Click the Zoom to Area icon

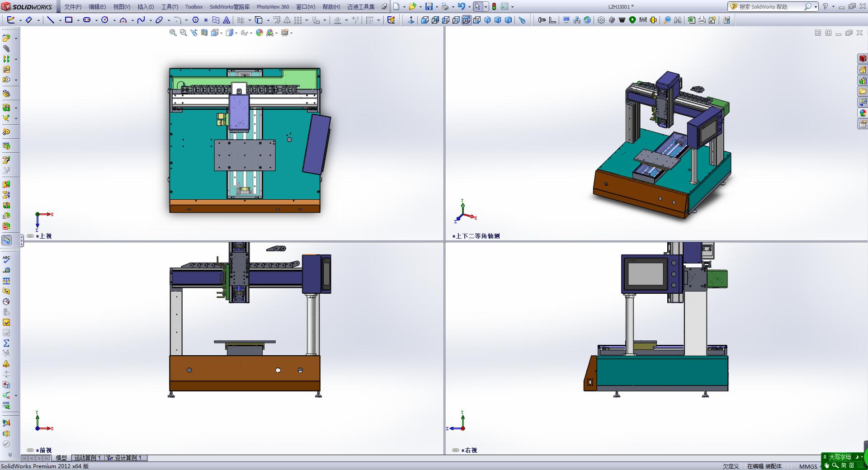tap(183, 33)
